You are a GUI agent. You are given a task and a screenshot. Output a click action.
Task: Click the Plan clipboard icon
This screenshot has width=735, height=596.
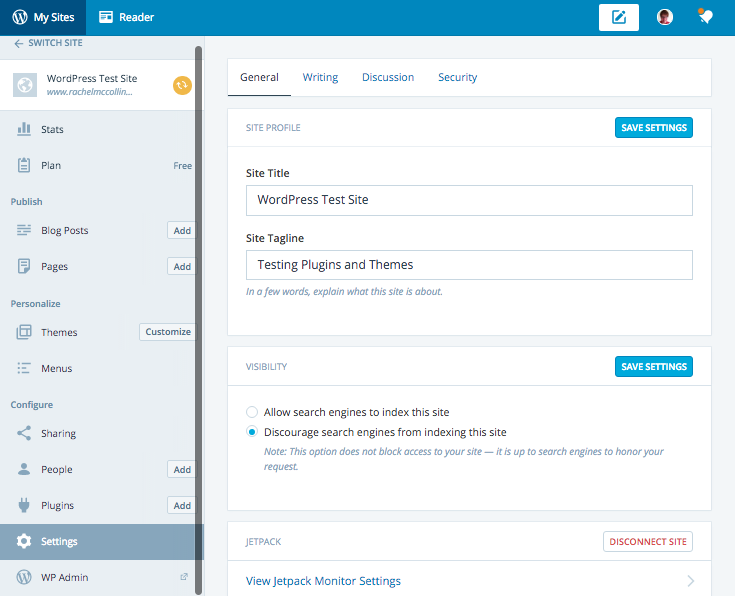24,165
